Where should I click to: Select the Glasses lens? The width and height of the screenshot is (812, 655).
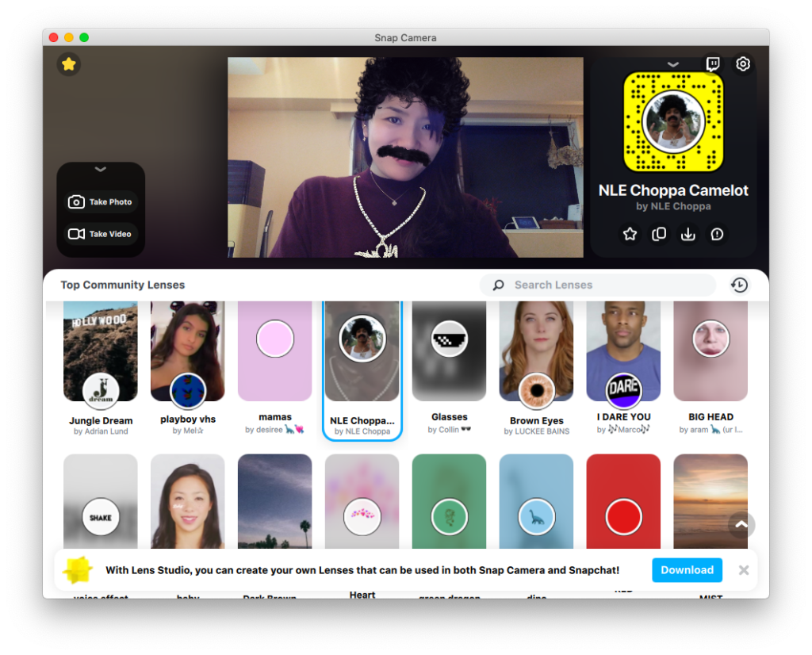pos(449,369)
